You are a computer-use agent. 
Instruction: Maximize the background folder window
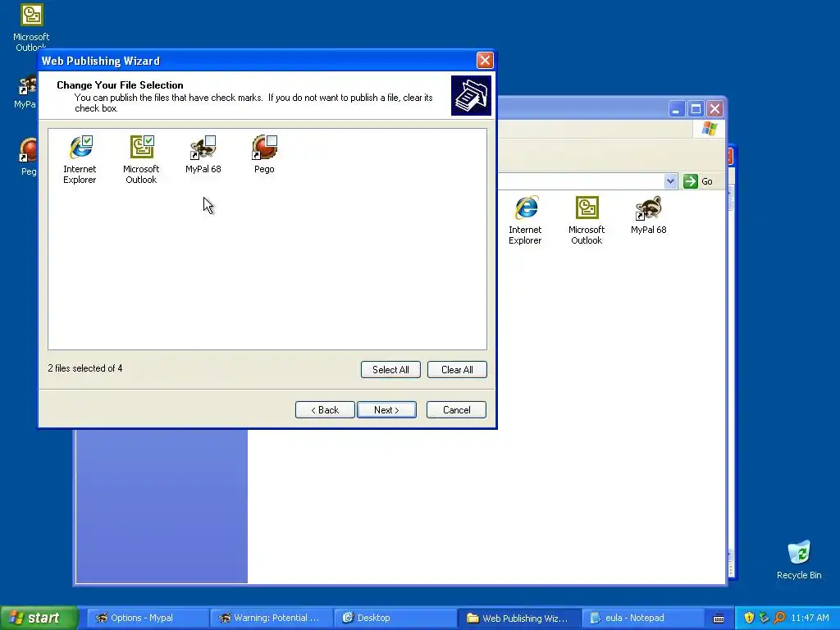[x=696, y=109]
